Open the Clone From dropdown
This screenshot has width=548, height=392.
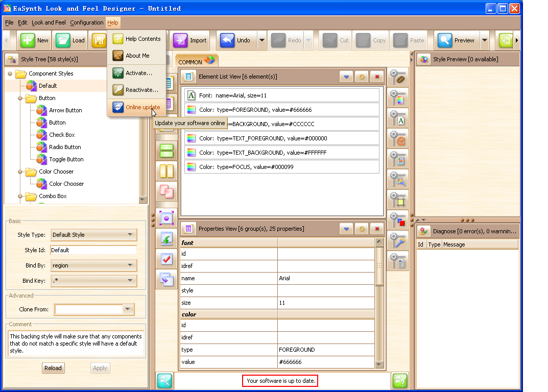(128, 309)
